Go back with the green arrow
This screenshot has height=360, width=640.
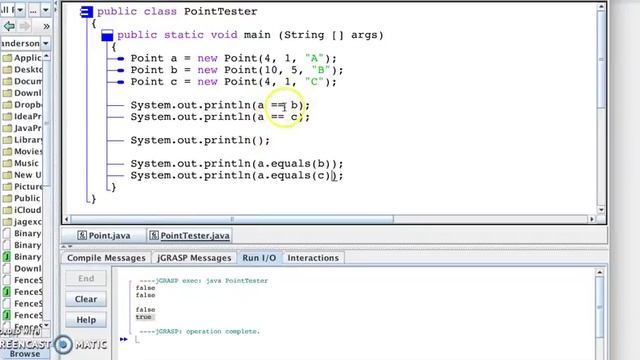(9, 27)
